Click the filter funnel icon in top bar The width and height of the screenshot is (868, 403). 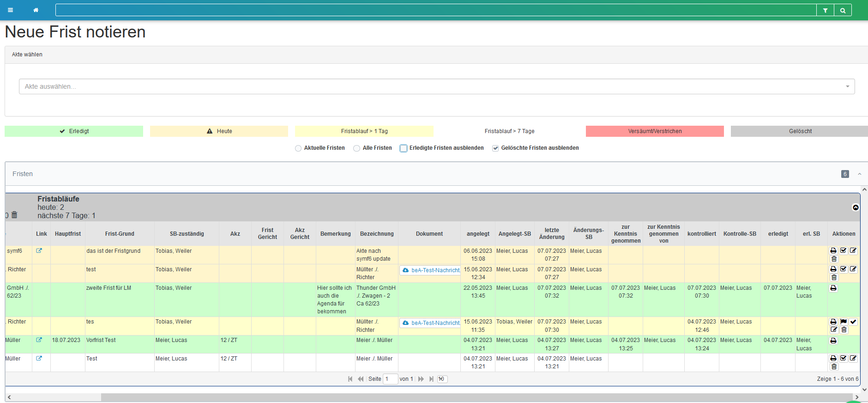pyautogui.click(x=825, y=10)
